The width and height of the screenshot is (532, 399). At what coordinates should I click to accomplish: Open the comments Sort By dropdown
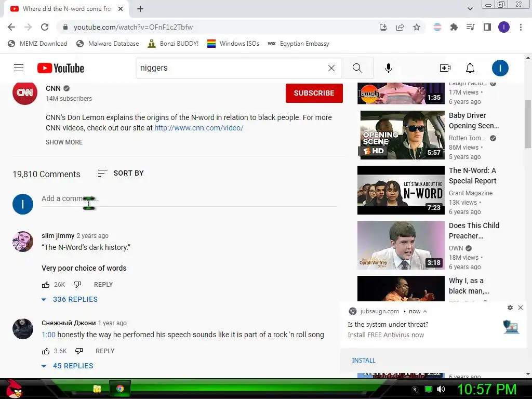(x=121, y=173)
